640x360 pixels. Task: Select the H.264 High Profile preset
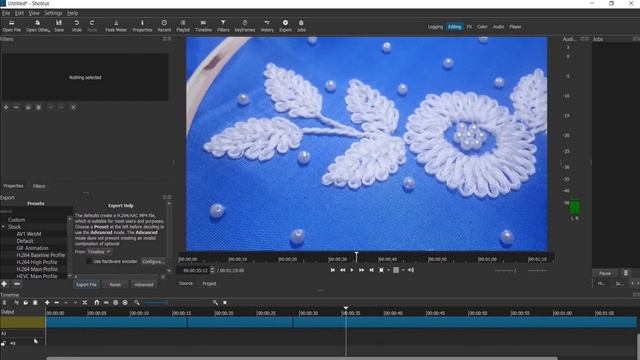coord(36,262)
